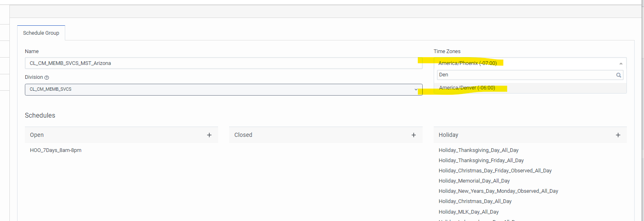This screenshot has height=221, width=644.
Task: Open Holiday_New_Years_Day_Monday_Observed_All_Day schedule
Action: (x=498, y=191)
